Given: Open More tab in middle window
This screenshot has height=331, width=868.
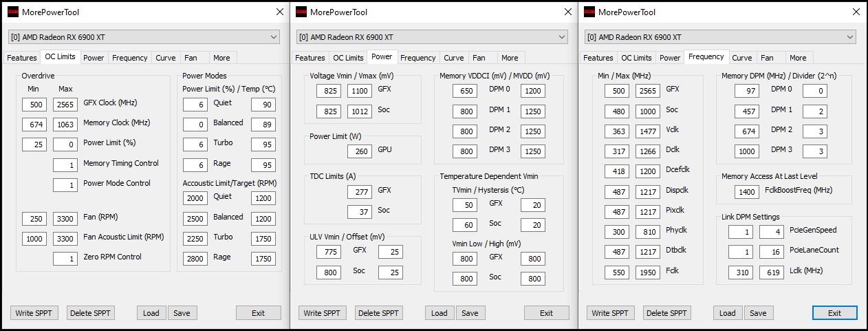Looking at the screenshot, I should point(510,58).
